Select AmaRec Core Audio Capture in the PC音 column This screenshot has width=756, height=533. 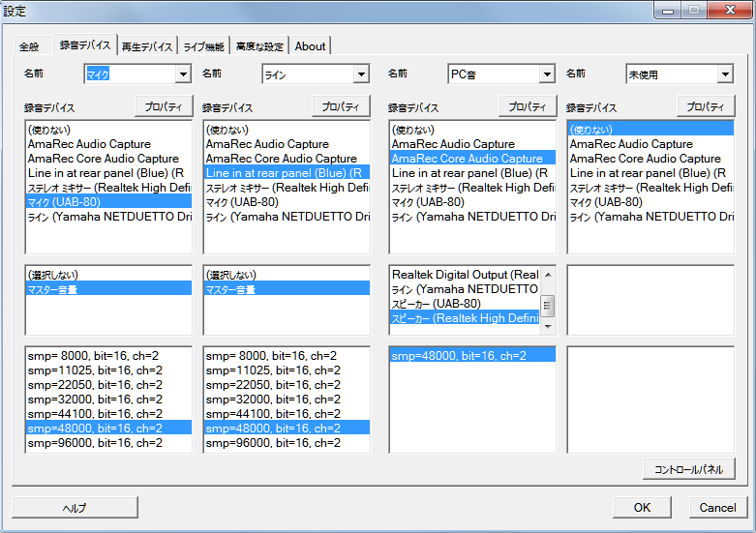472,159
